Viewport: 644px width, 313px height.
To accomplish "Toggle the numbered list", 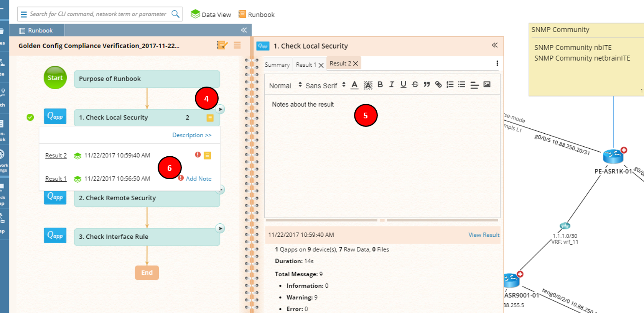I will coord(450,85).
